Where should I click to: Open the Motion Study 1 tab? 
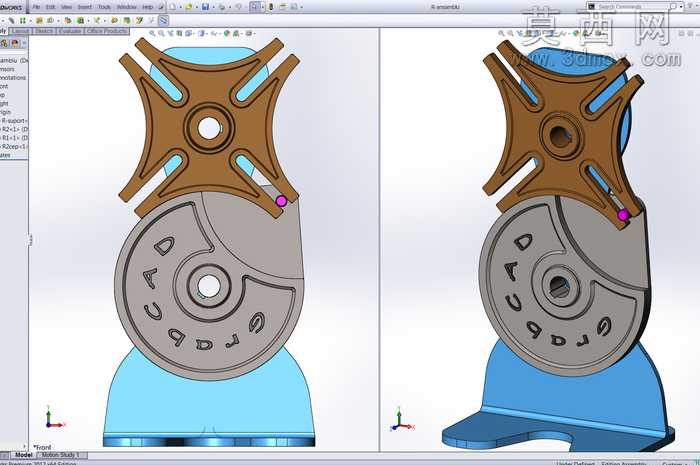coord(61,455)
